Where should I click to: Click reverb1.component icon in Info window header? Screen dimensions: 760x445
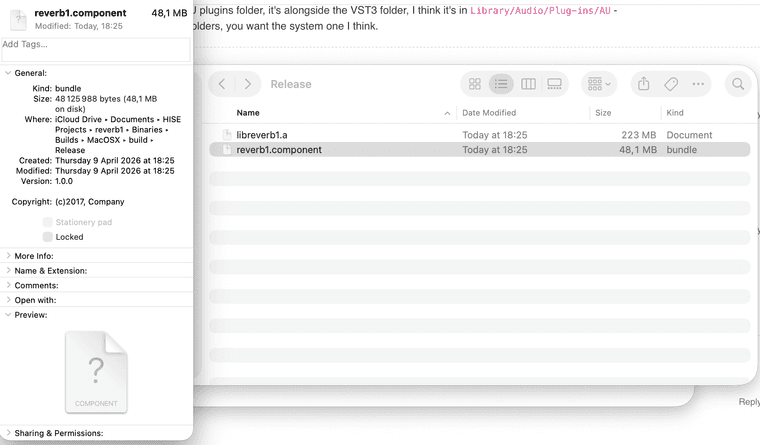(x=18, y=19)
